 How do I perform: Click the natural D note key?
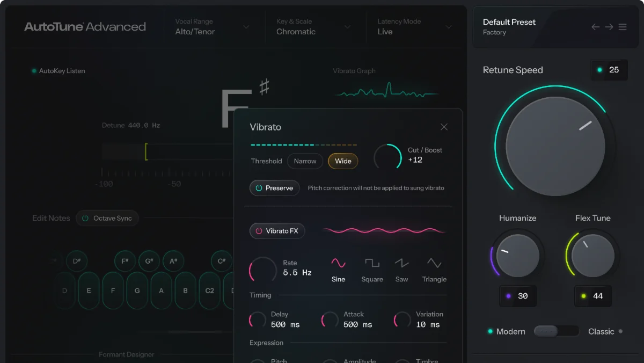point(65,291)
